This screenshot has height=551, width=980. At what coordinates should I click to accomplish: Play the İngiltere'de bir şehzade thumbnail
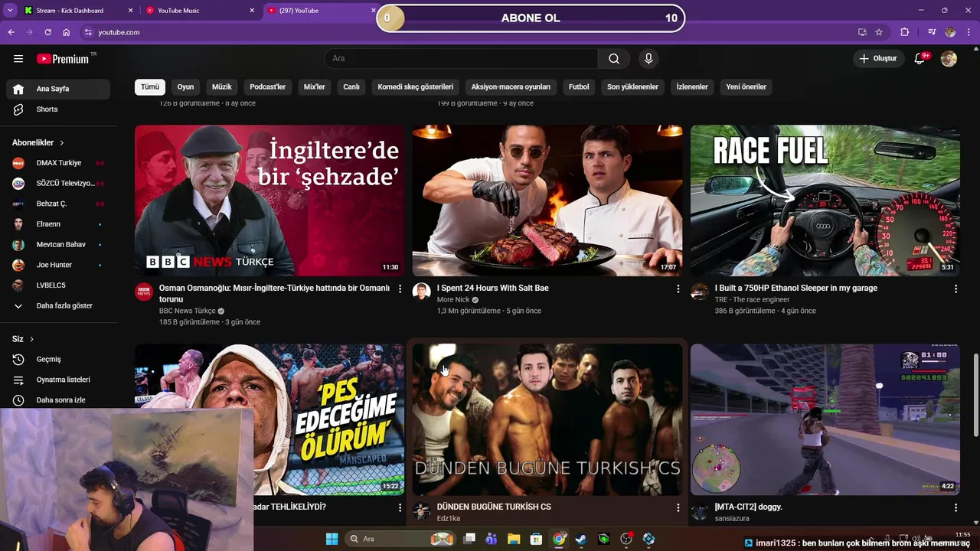[x=269, y=201]
